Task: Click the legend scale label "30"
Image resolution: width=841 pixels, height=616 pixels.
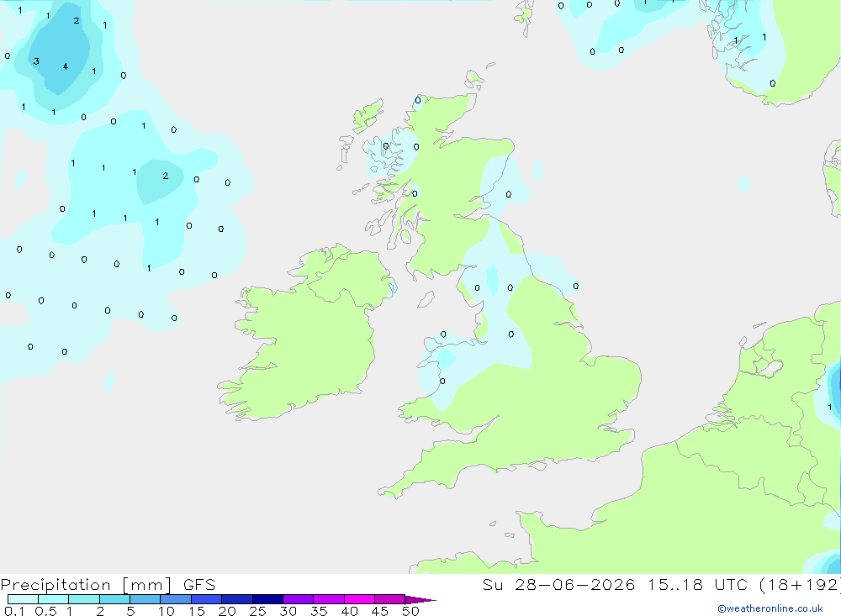Action: [288, 611]
